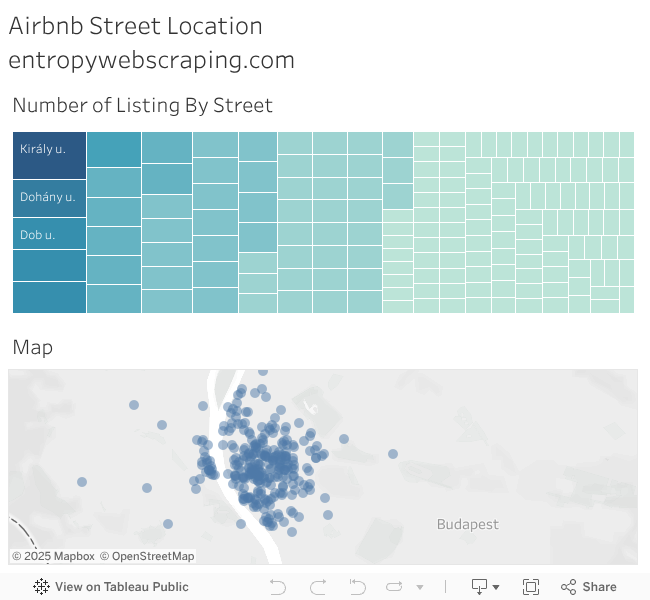
Task: Click the Refresh/replay icon
Action: tap(394, 586)
